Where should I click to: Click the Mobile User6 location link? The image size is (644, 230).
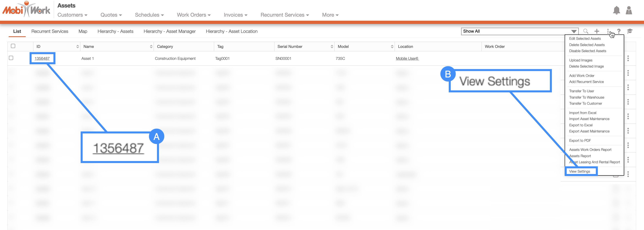click(x=407, y=58)
